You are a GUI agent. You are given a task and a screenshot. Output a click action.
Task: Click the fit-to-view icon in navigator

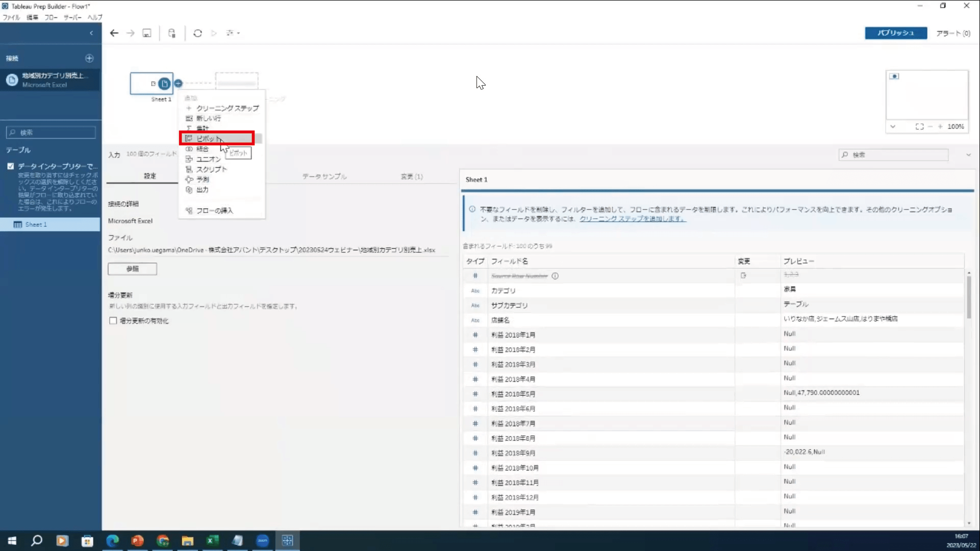point(919,126)
